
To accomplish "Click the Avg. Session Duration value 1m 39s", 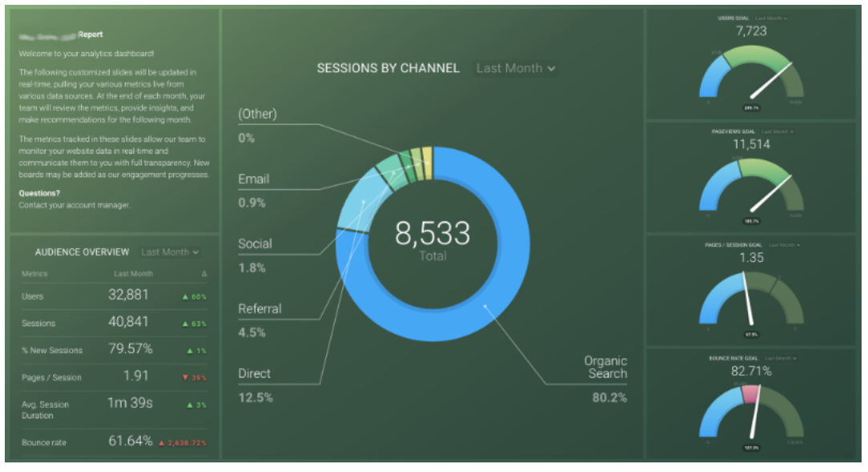I will pos(130,403).
